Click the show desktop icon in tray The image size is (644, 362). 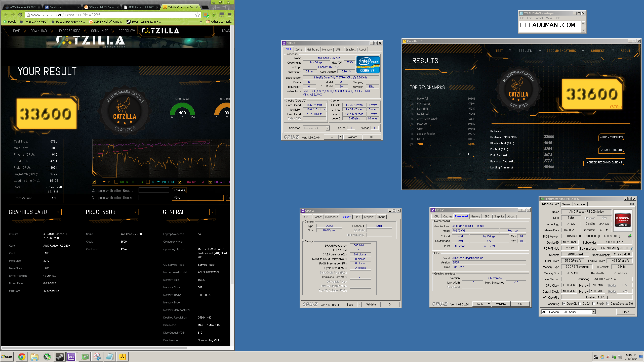[x=641, y=356]
